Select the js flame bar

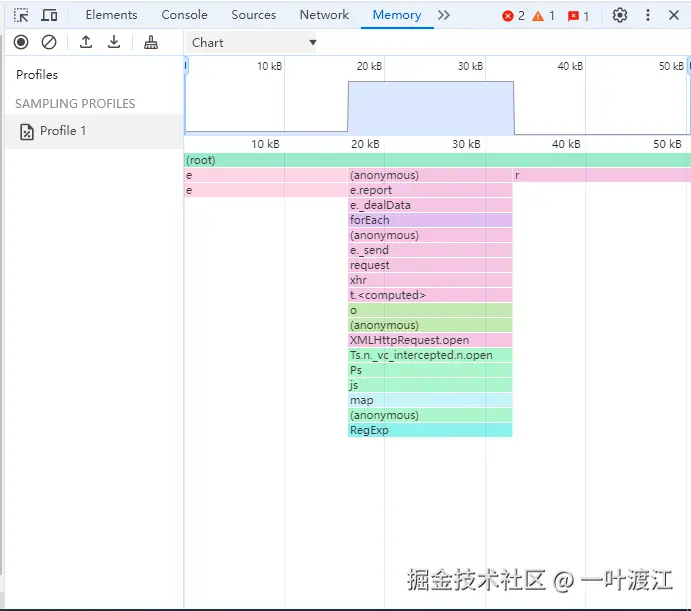(x=430, y=385)
